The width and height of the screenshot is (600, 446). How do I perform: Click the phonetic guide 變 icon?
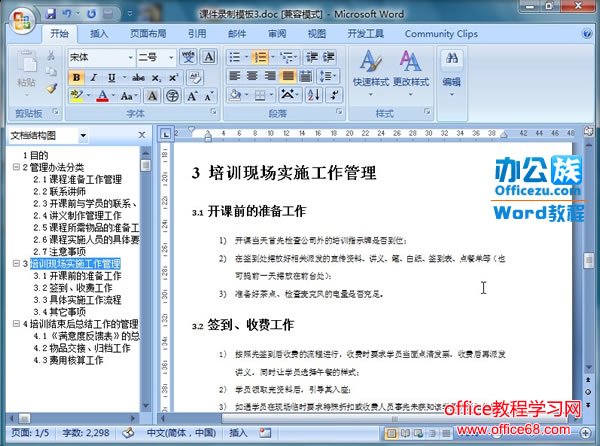click(x=188, y=57)
